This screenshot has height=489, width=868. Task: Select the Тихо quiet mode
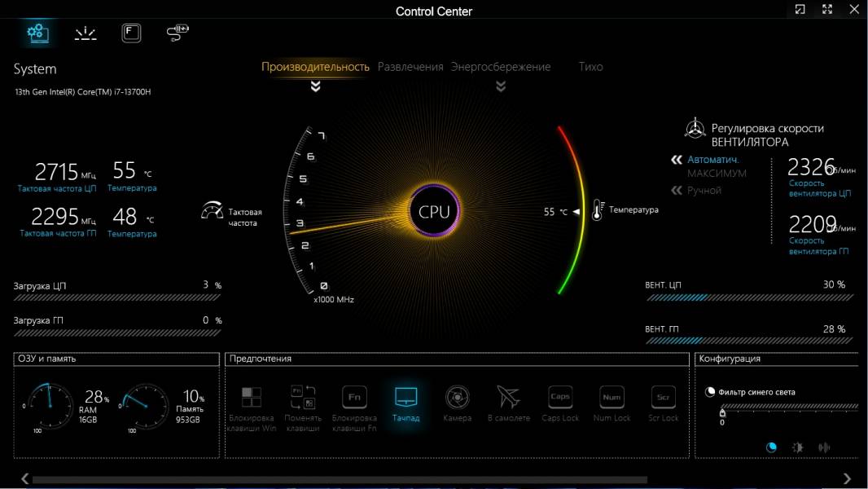(590, 67)
